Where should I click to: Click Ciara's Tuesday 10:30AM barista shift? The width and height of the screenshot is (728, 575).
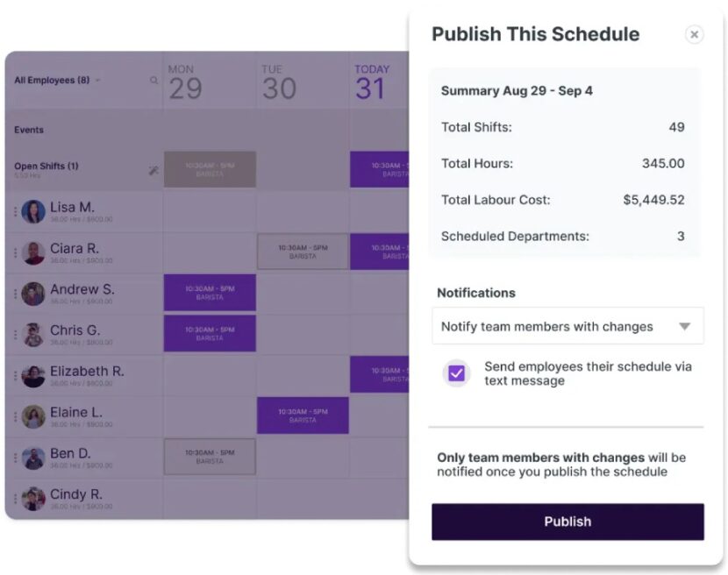point(303,252)
